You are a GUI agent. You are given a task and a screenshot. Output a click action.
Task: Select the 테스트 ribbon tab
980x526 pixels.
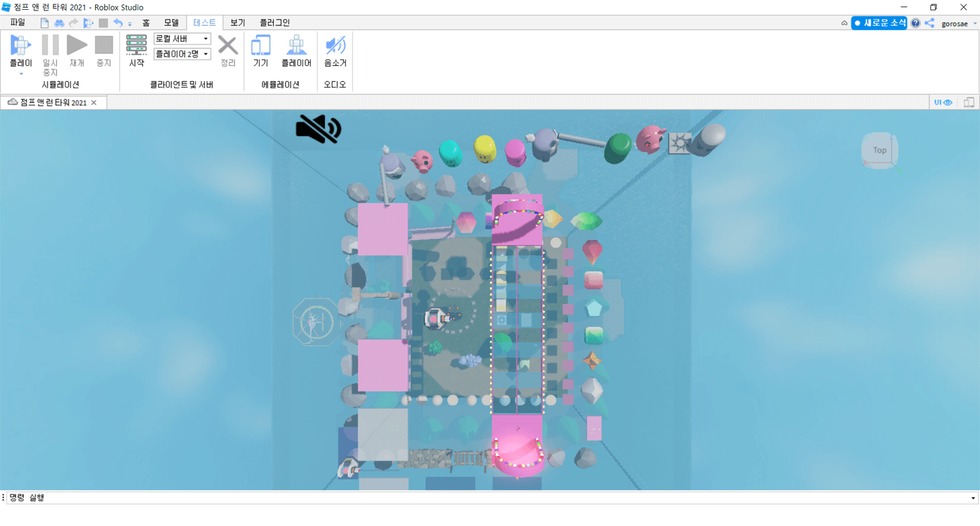205,23
